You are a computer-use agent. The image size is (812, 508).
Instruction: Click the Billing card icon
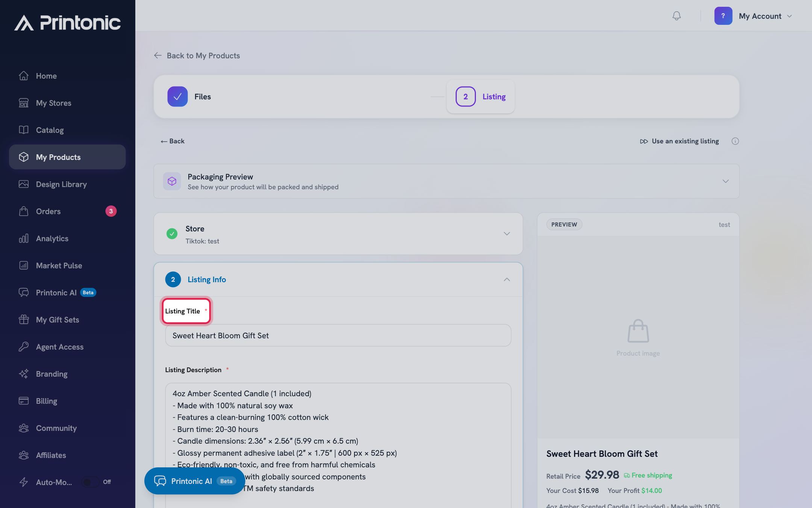point(24,401)
